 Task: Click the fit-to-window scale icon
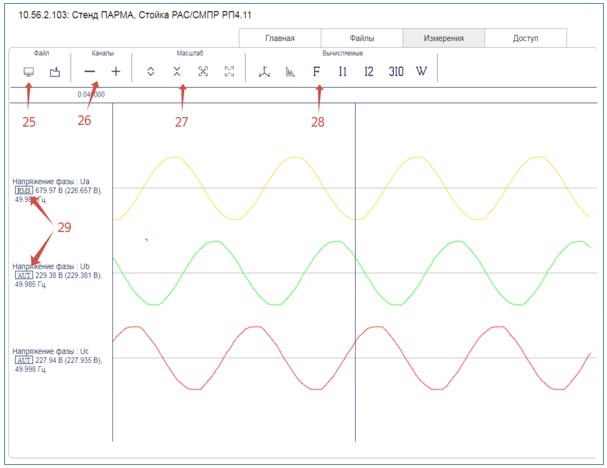pyautogui.click(x=203, y=72)
